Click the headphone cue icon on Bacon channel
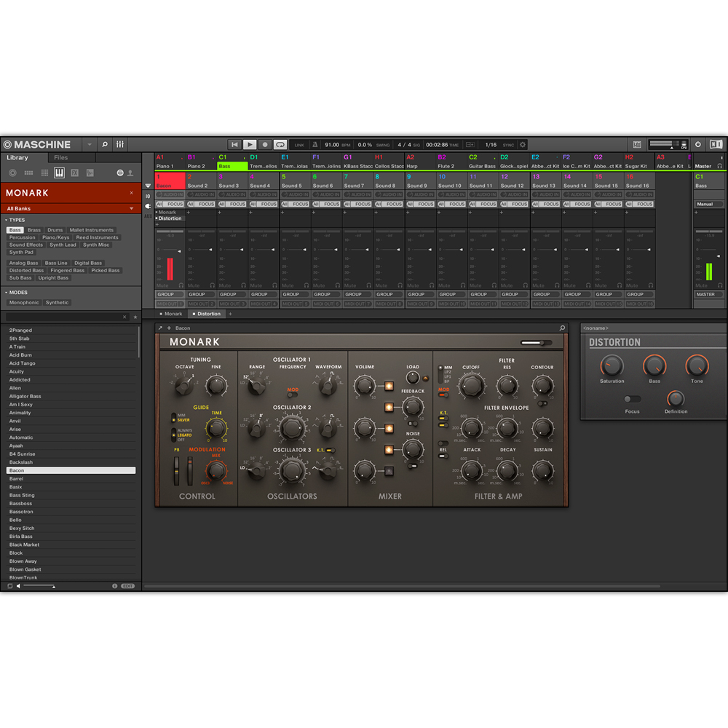The width and height of the screenshot is (728, 728). 181,285
